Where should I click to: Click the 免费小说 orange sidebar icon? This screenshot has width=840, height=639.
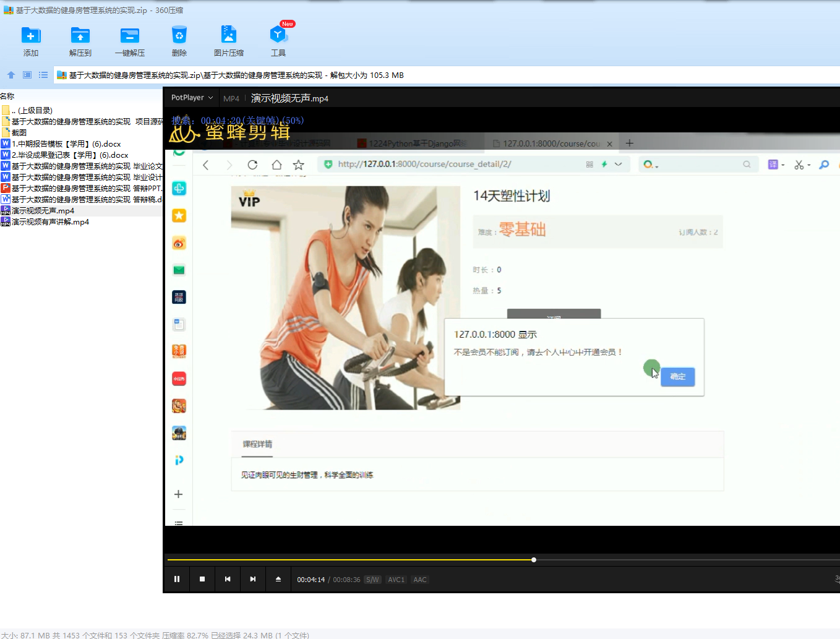[x=179, y=351]
